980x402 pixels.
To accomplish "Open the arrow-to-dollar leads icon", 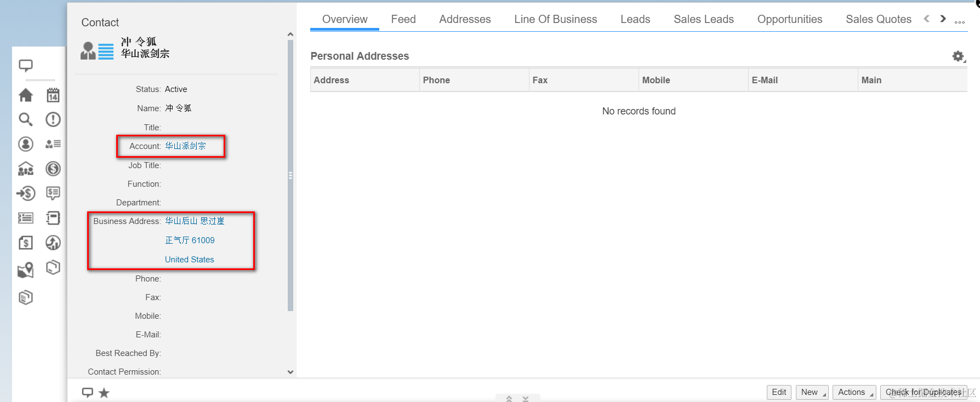I will tap(26, 193).
